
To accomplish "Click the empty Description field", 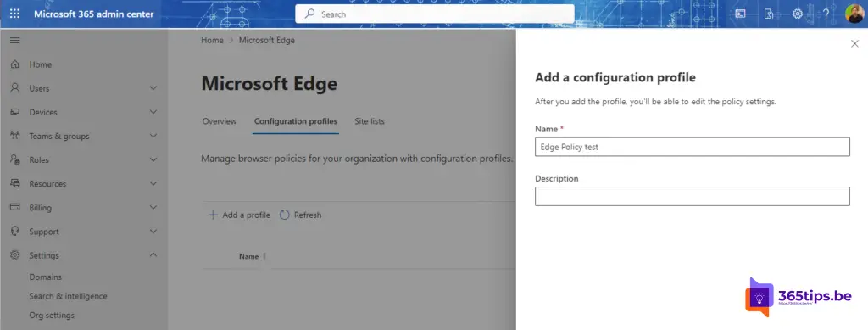I will pos(692,196).
